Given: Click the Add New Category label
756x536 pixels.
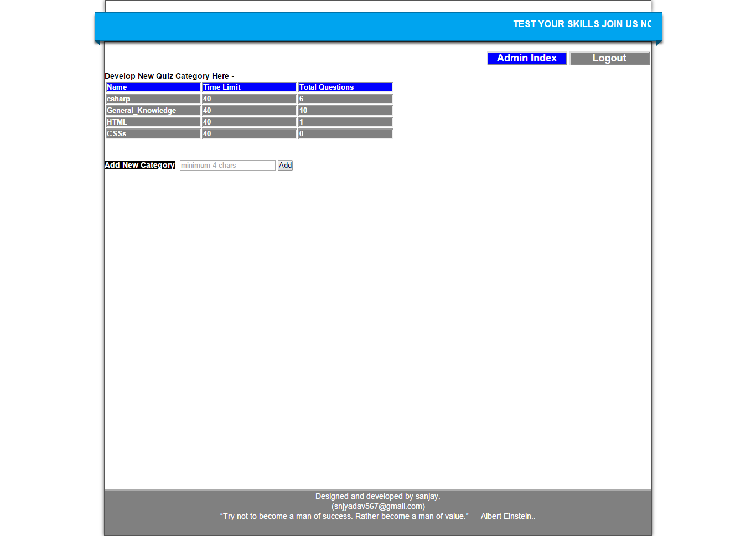Looking at the screenshot, I should 139,165.
